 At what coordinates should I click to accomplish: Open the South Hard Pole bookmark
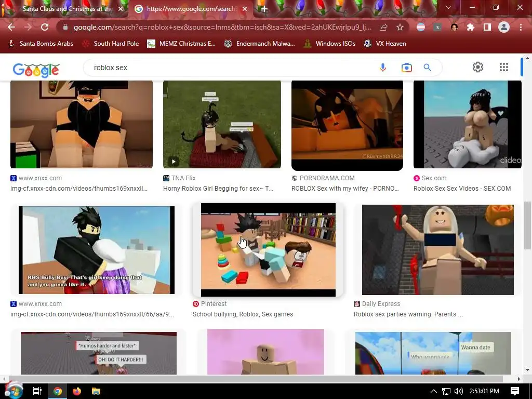111,44
